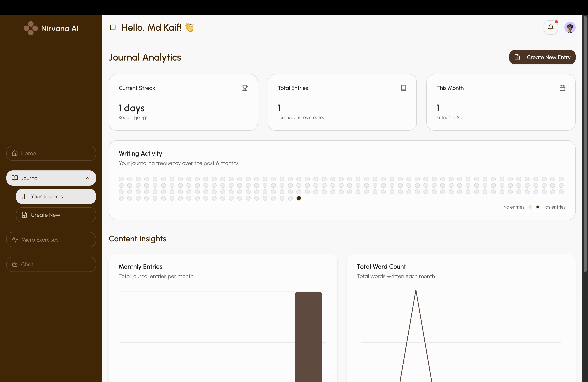Click the trophy icon in Current Streak

pyautogui.click(x=245, y=88)
